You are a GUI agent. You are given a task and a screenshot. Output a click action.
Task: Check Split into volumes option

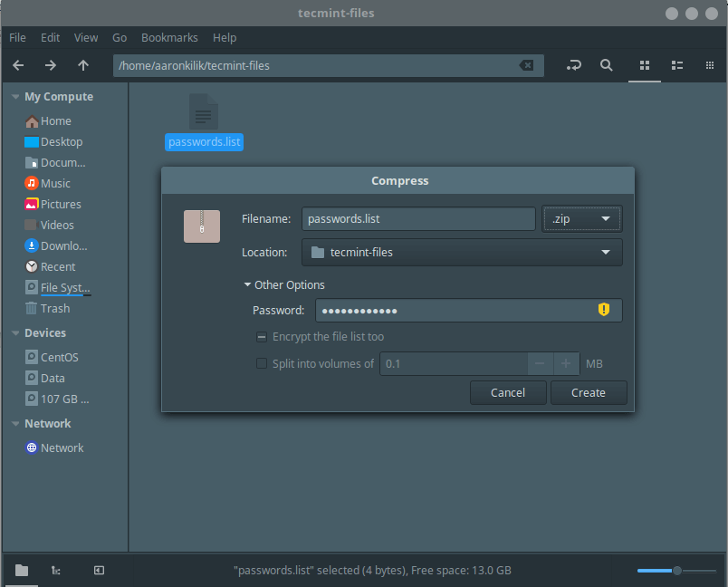(x=262, y=364)
